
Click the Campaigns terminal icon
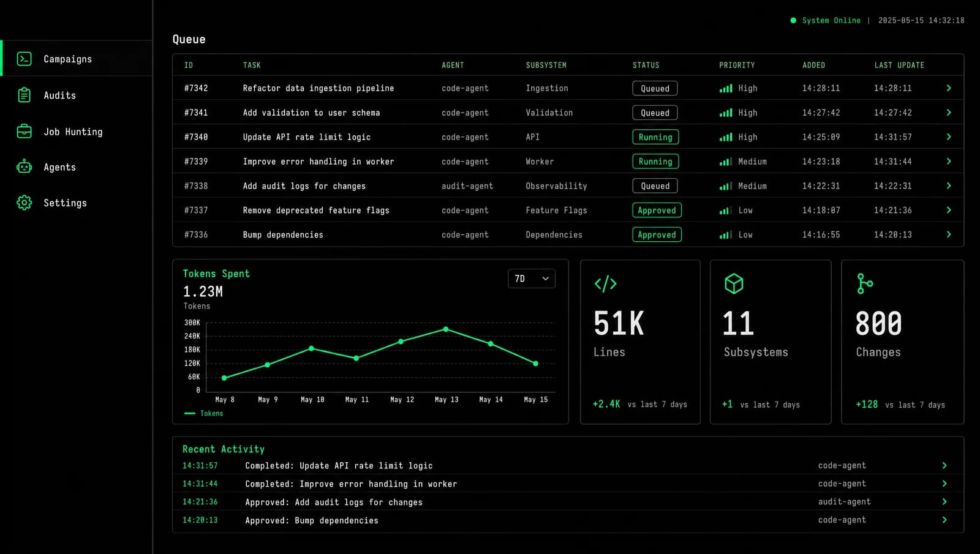24,59
